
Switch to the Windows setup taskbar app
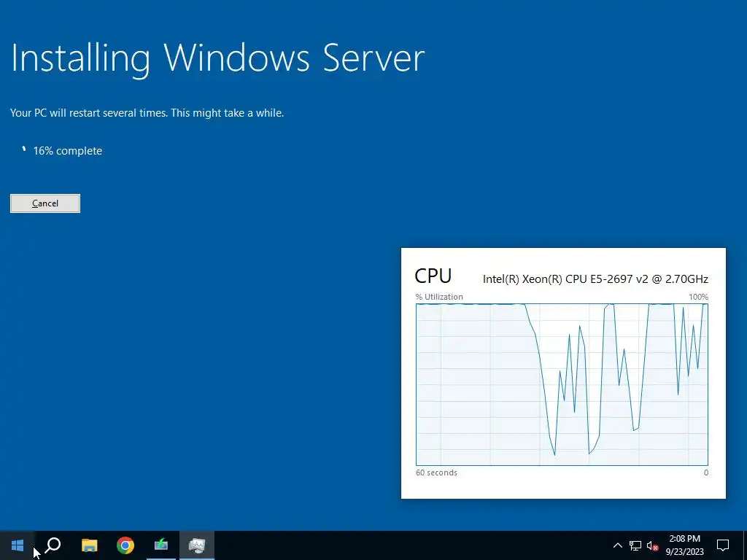click(x=161, y=545)
